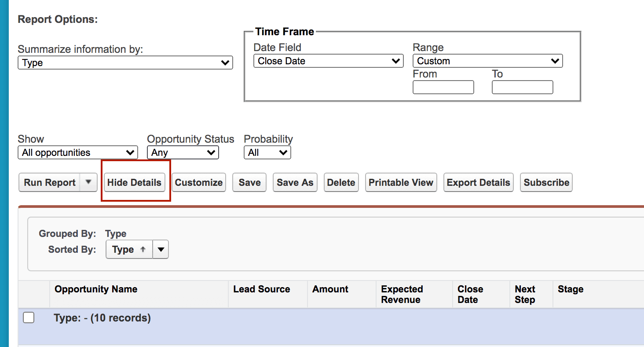This screenshot has height=347, width=644.
Task: Click the Subscribe button
Action: pyautogui.click(x=546, y=182)
